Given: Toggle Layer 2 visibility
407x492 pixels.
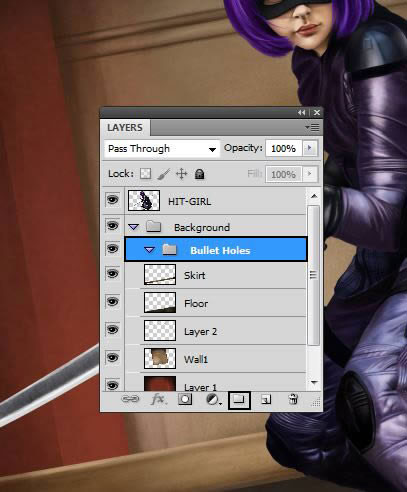Looking at the screenshot, I should (113, 330).
